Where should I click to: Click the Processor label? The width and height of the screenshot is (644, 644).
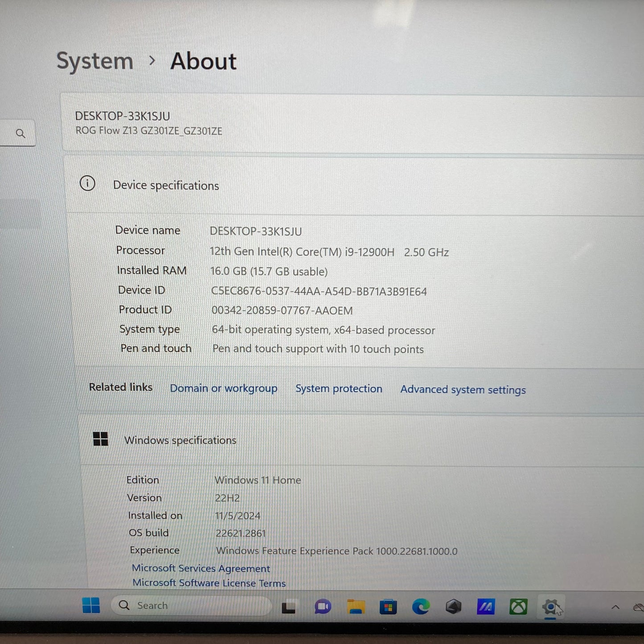[x=140, y=250]
